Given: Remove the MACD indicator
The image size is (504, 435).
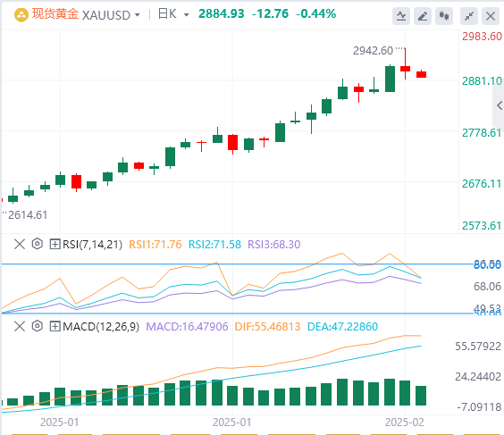Looking at the screenshot, I should (x=20, y=326).
